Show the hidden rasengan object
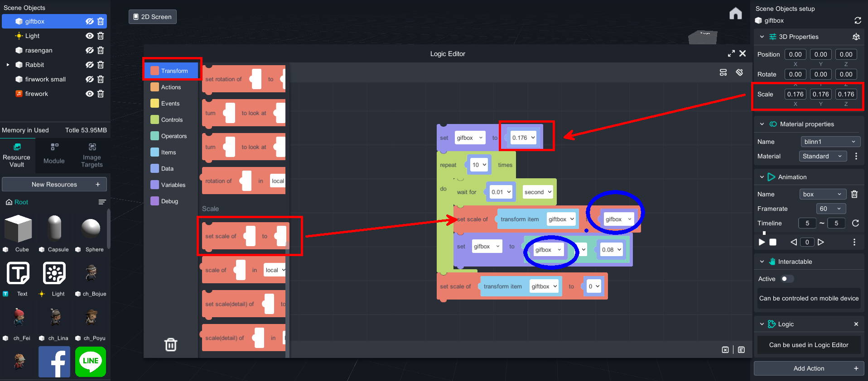This screenshot has width=868, height=381. coord(90,50)
